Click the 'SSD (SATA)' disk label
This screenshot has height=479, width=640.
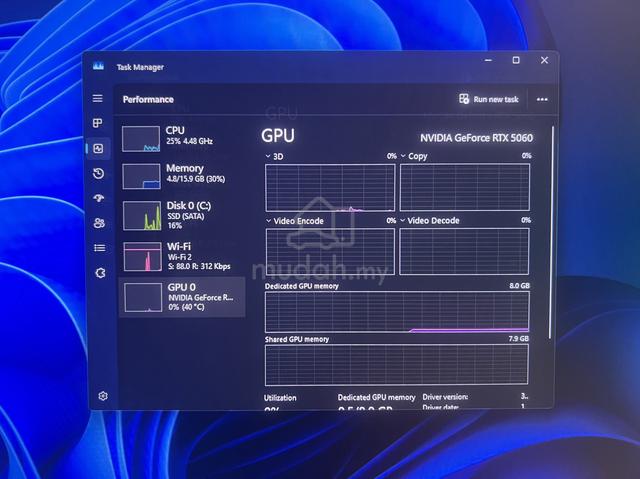(x=186, y=216)
